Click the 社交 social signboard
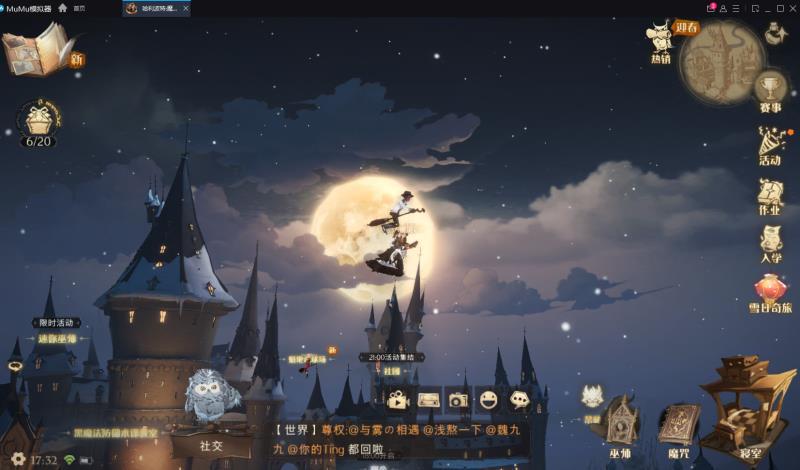This screenshot has height=470, width=800. pyautogui.click(x=211, y=446)
